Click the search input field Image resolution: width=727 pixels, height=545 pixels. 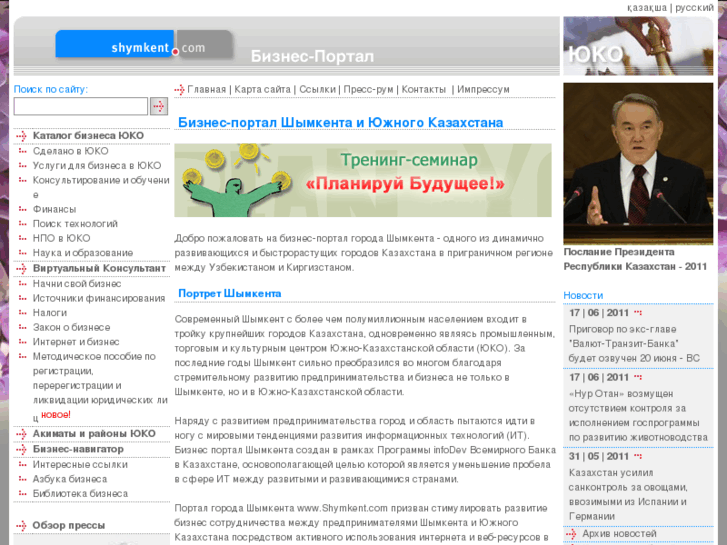tap(81, 106)
